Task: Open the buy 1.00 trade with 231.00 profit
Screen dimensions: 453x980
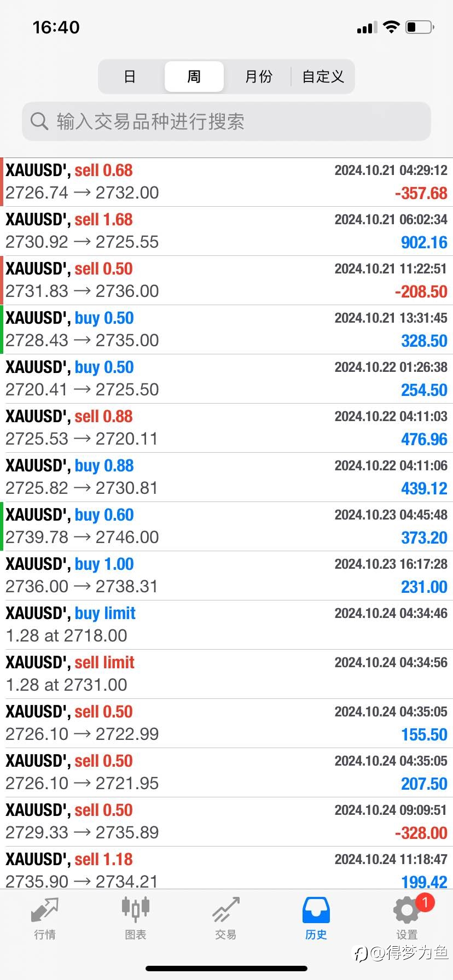Action: (226, 576)
